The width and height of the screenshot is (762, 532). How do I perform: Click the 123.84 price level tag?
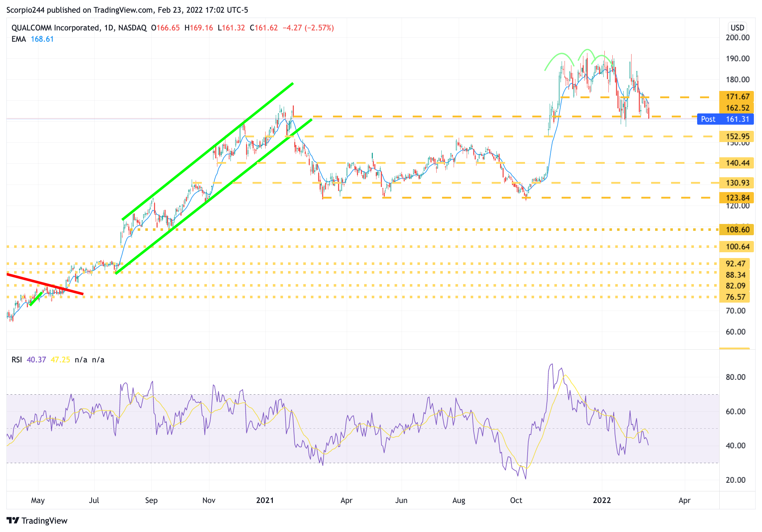(x=737, y=198)
